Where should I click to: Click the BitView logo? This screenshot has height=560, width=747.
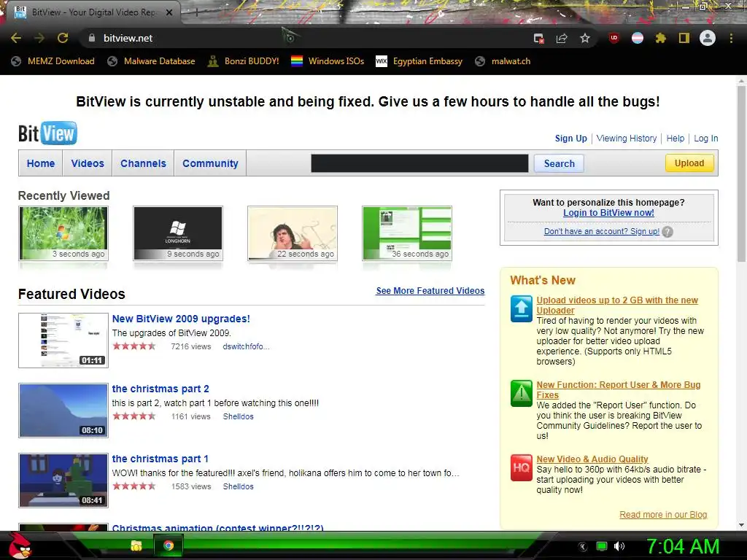tap(47, 133)
